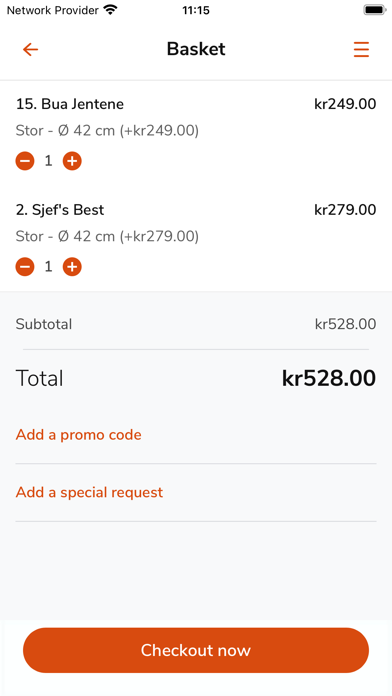Tap the kr279.00 item price
392x696 pixels.
point(345,210)
